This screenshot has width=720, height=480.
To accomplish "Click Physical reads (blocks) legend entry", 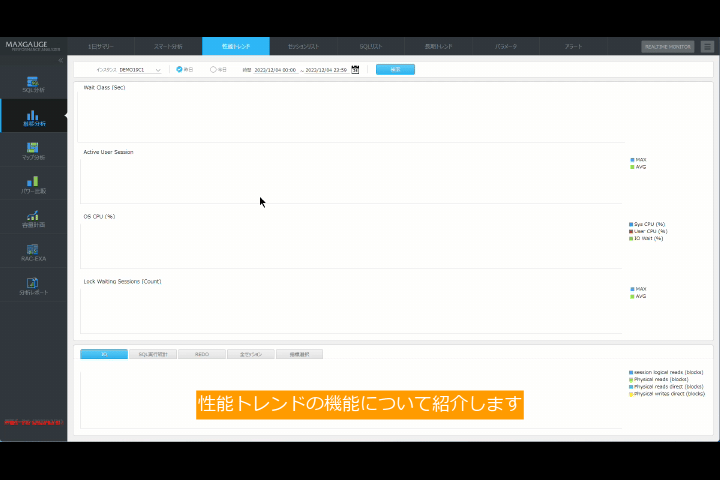I will click(658, 379).
